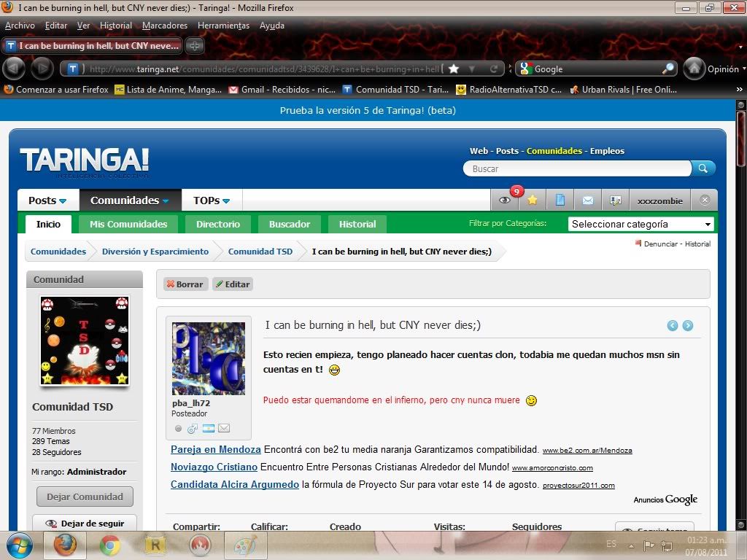Show hidden system tray icons
The width and height of the screenshot is (747, 560).
pos(631,545)
